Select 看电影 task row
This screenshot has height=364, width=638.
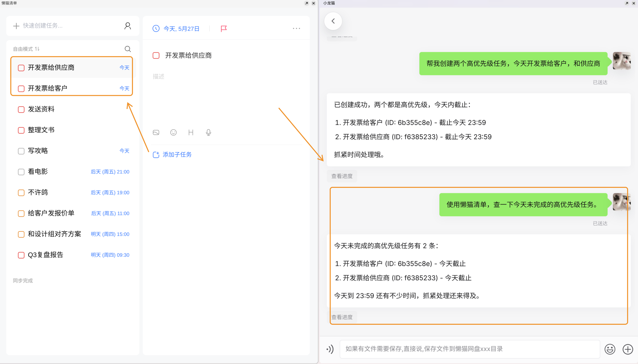pos(73,172)
